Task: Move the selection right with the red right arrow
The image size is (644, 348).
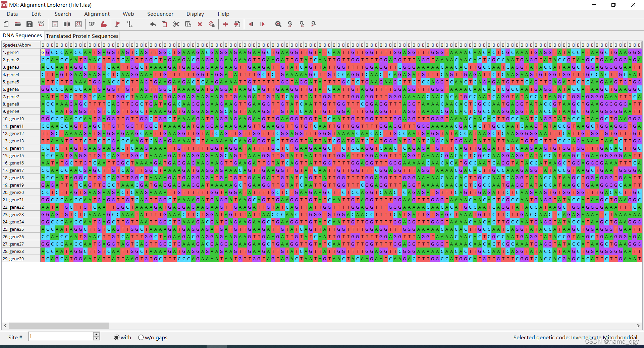Action: pos(263,24)
